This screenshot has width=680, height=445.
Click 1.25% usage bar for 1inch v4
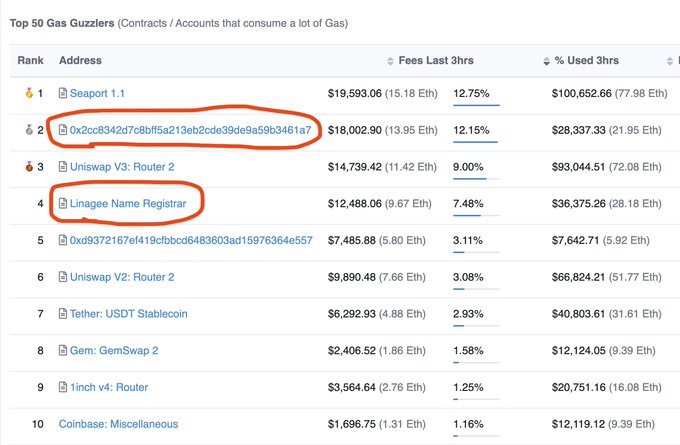(476, 399)
